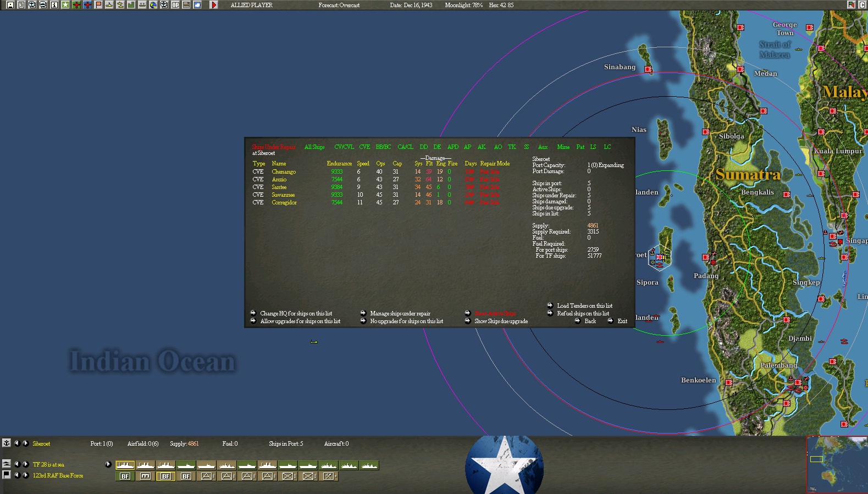Select the red plane on blue background icon
The image size is (868, 494).
click(87, 5)
